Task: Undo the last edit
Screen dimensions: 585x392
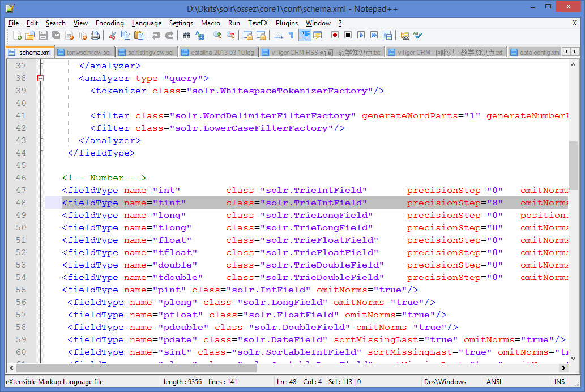Action: click(156, 36)
